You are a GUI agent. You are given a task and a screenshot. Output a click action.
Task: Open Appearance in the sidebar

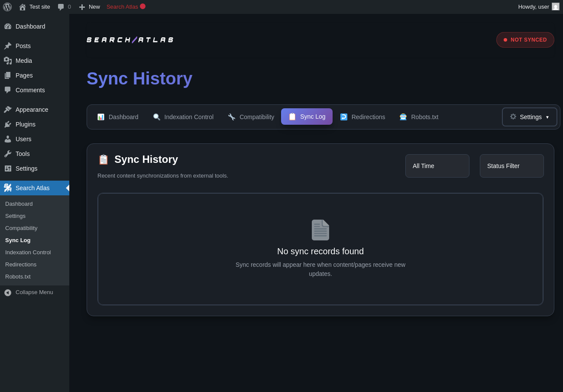point(32,110)
